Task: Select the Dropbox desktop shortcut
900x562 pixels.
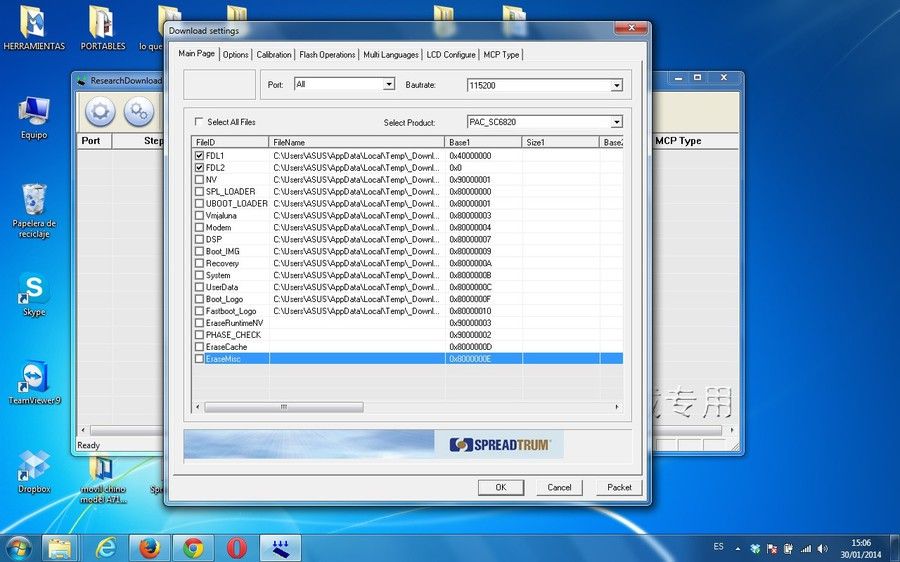Action: (34, 472)
